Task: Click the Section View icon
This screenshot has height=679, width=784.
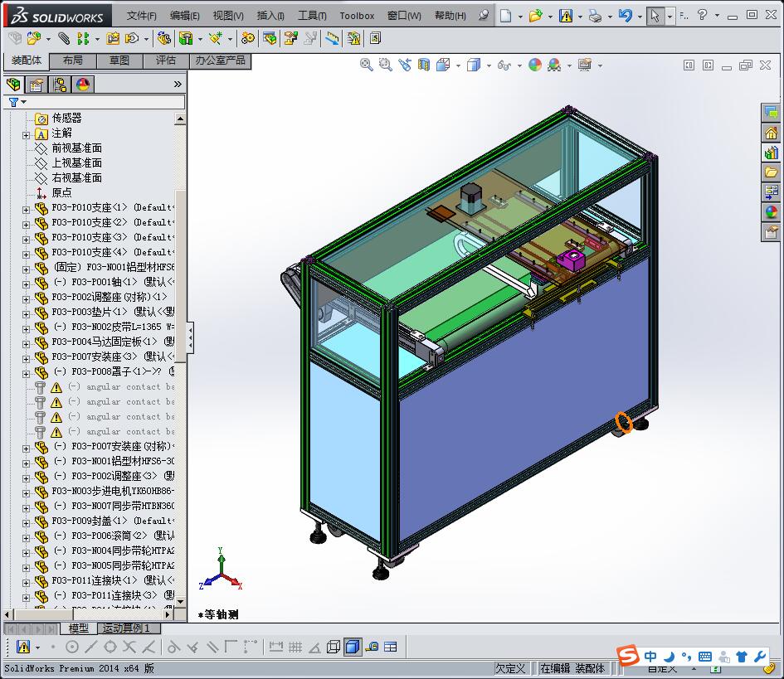Action: [424, 65]
